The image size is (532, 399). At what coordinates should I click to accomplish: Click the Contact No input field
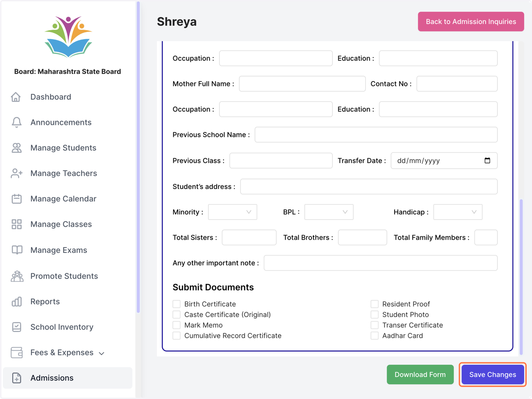457,84
